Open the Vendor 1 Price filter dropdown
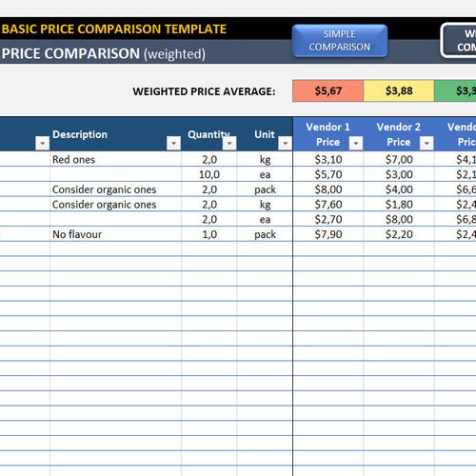476x476 pixels. pyautogui.click(x=356, y=143)
